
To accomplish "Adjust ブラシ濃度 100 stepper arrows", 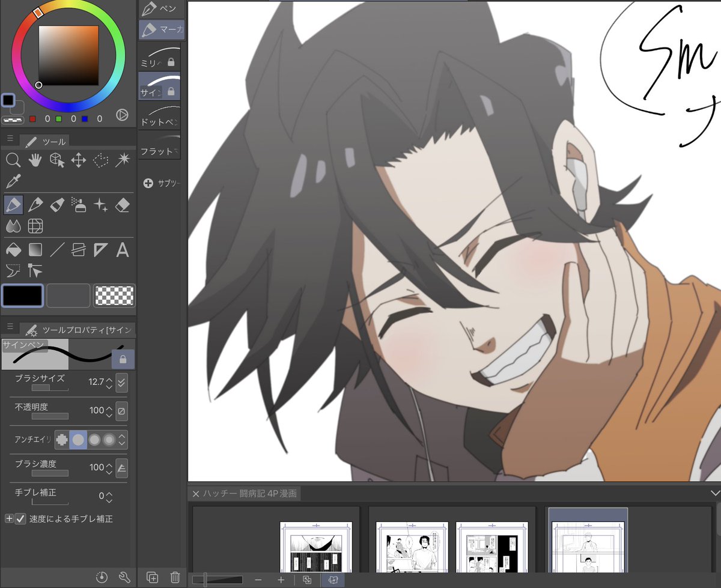I will tap(109, 468).
